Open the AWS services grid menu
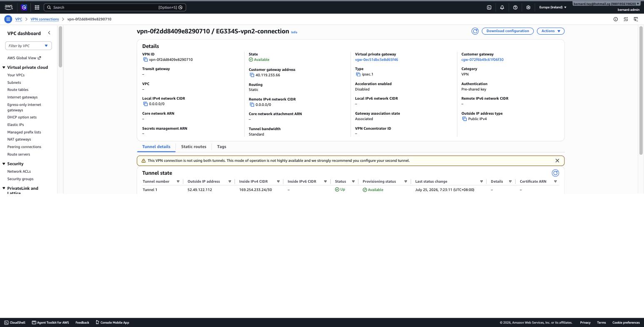 point(37,8)
